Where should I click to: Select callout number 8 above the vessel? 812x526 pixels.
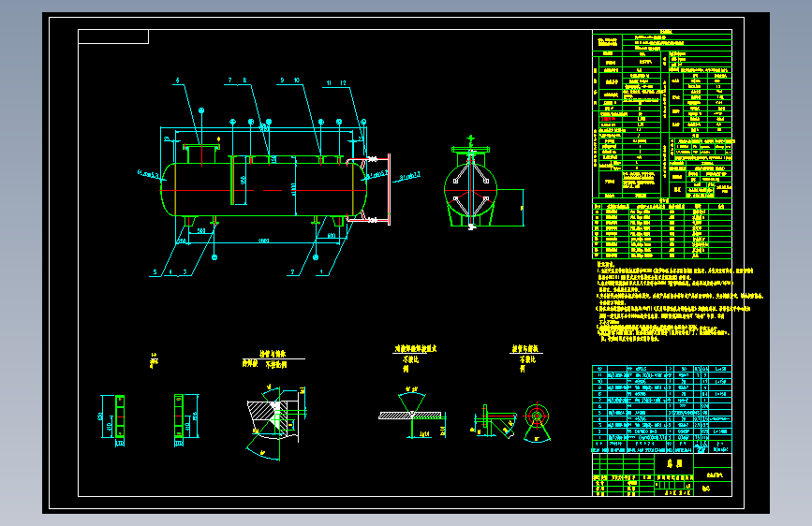pyautogui.click(x=244, y=80)
